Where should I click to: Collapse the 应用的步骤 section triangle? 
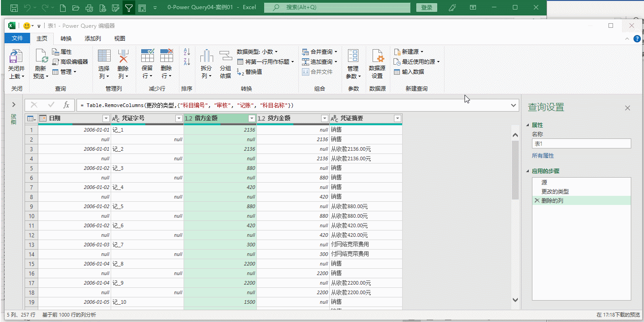coord(528,171)
